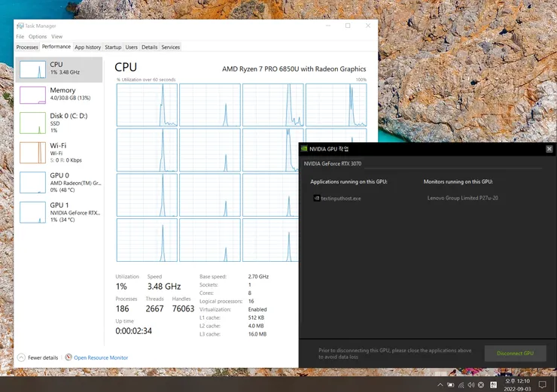Switch to the Startup tab
This screenshot has height=392, width=557.
coord(113,47)
